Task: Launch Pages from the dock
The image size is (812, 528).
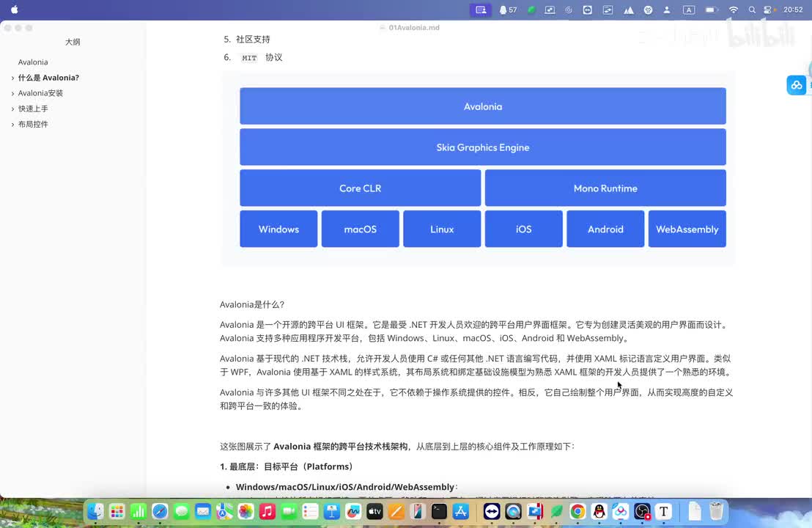Action: pos(396,512)
